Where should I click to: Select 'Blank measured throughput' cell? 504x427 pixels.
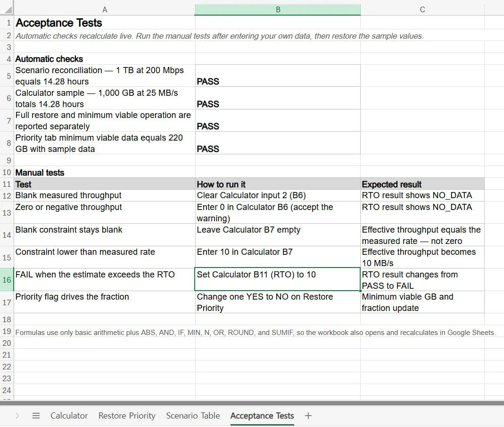click(x=105, y=195)
